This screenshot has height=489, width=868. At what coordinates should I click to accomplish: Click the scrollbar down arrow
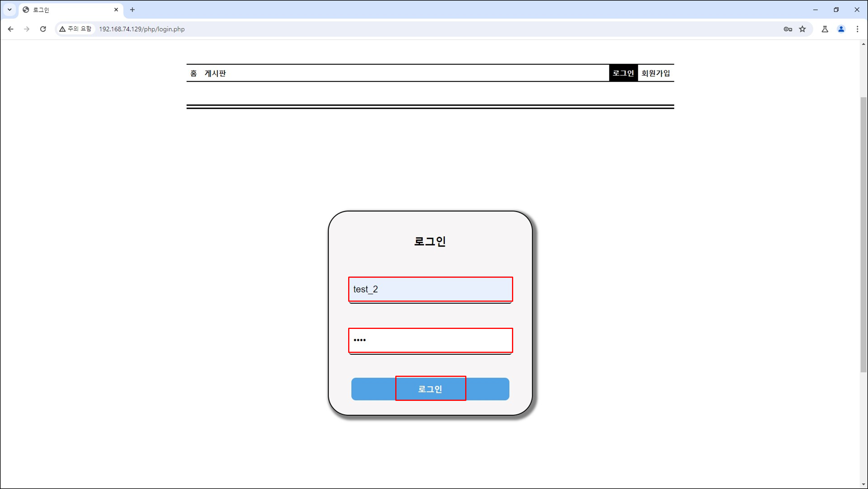(x=863, y=485)
